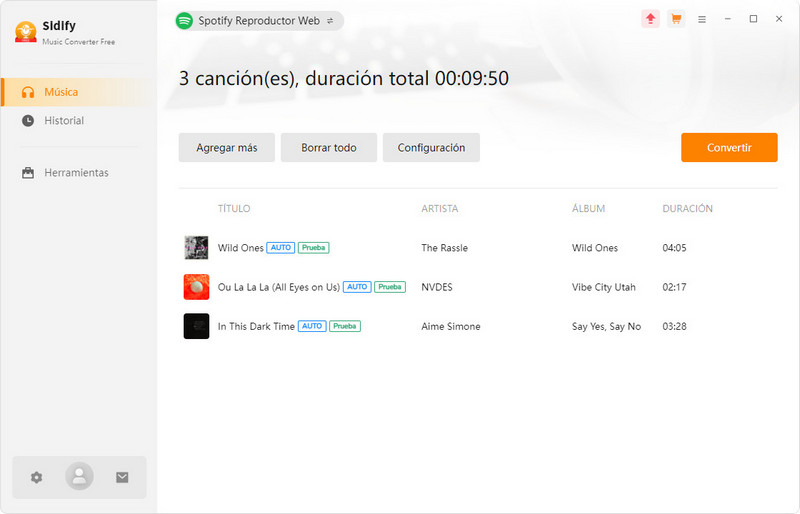Click the Historial clock icon
Viewport: 800px width, 514px height.
pyautogui.click(x=28, y=121)
